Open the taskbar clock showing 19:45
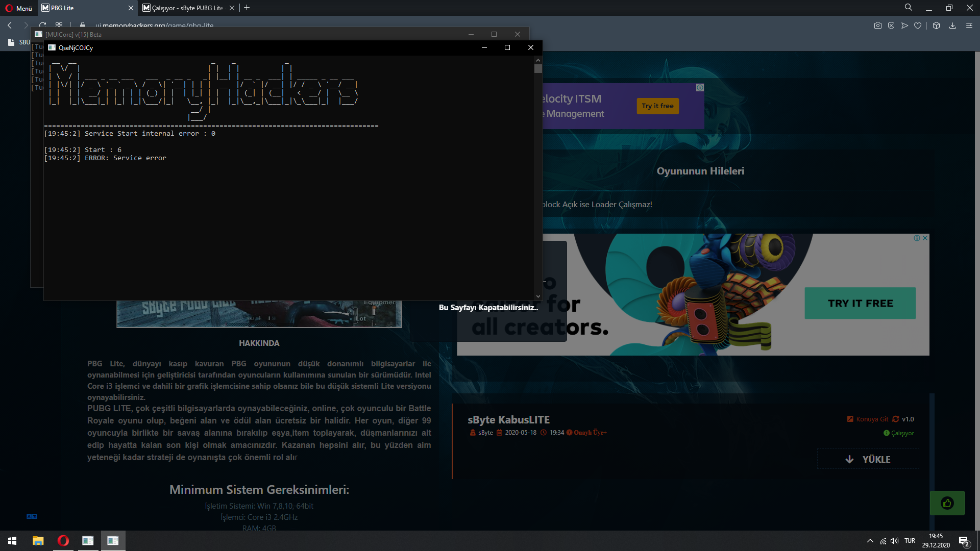 pyautogui.click(x=936, y=541)
